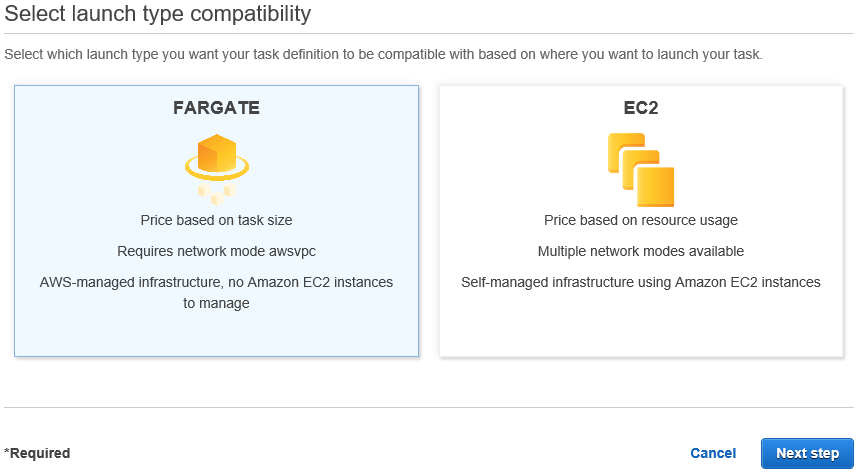Click the EC2 stacked squares icon
857x473 pixels.
[x=640, y=169]
